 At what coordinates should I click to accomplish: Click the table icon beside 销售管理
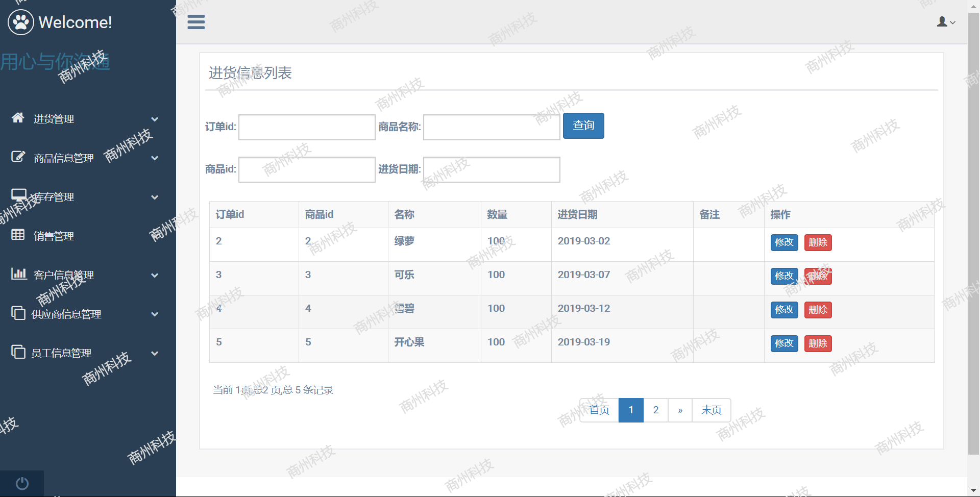click(18, 235)
